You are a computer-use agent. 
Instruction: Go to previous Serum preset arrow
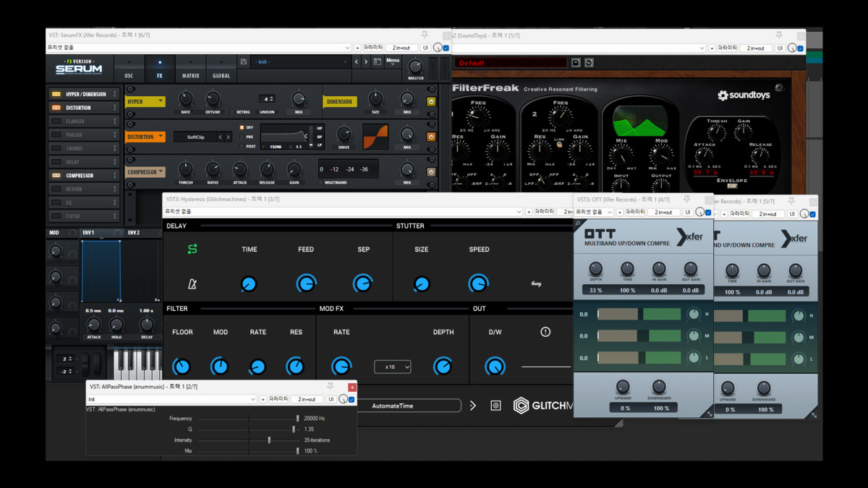coord(356,62)
